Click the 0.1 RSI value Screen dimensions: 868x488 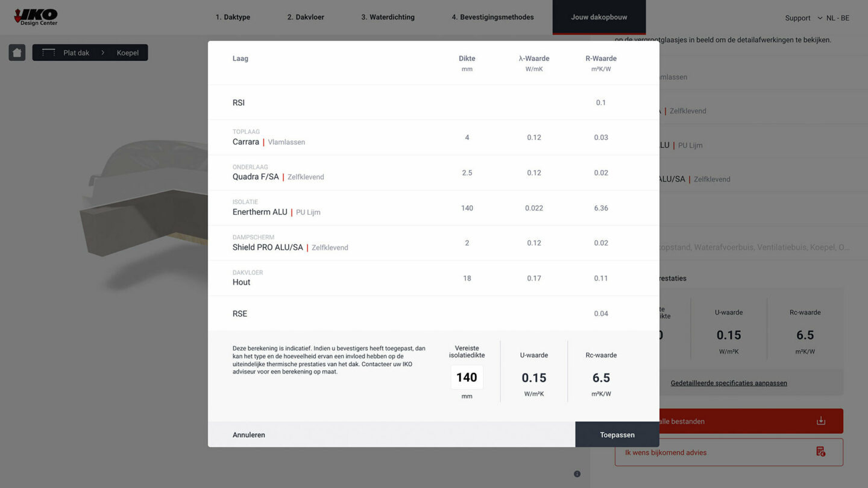[601, 103]
